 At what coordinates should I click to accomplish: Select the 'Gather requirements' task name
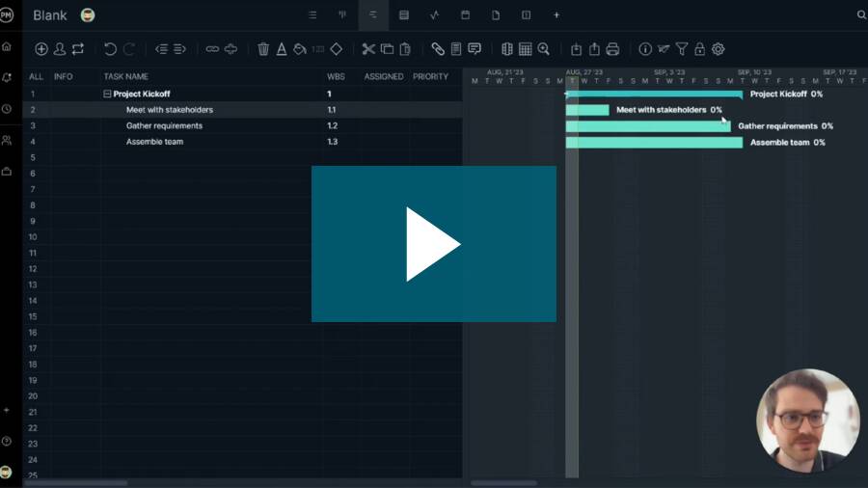pos(164,125)
